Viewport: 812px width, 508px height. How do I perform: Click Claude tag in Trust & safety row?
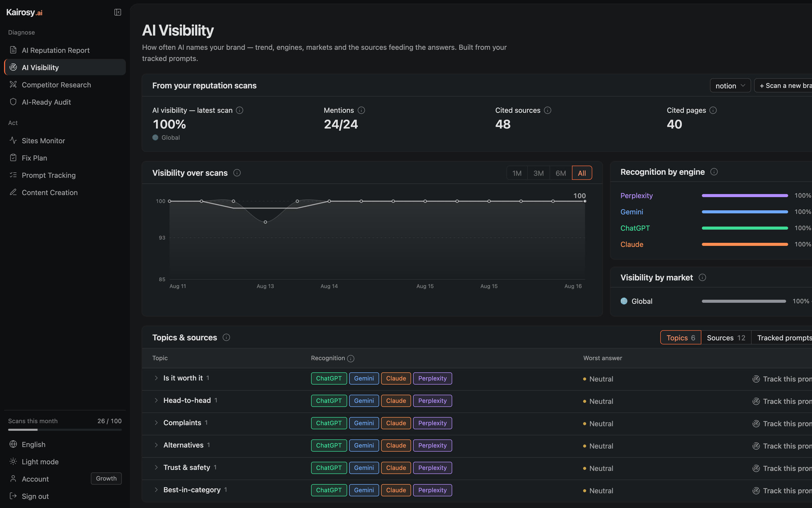point(396,468)
